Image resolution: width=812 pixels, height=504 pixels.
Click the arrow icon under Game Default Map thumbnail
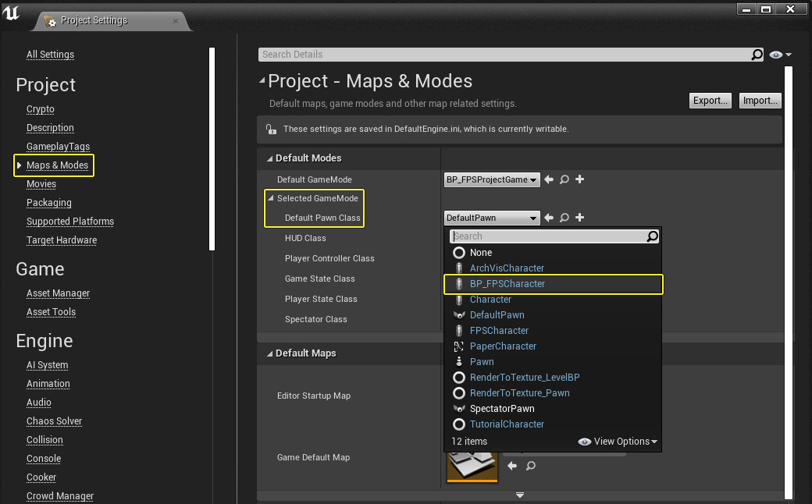coord(512,466)
